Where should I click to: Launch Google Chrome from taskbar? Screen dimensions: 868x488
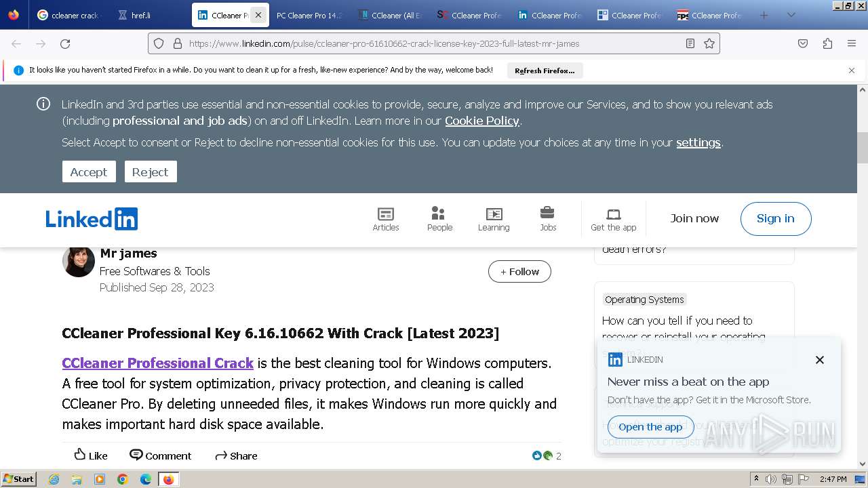tap(123, 479)
